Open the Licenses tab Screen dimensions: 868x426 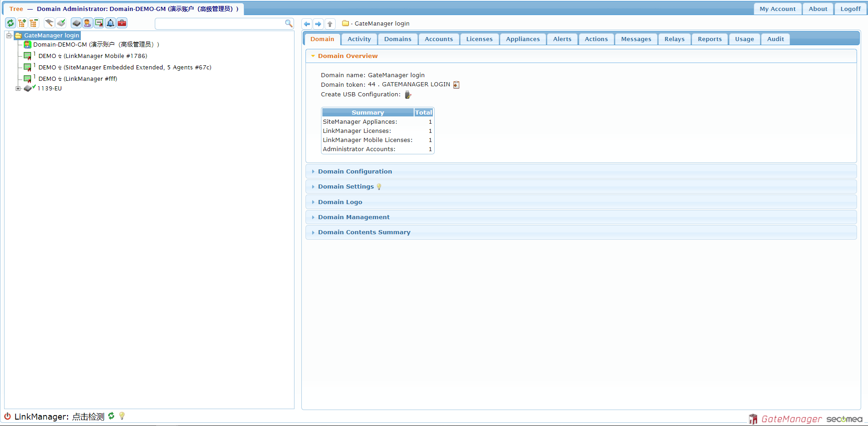(479, 39)
